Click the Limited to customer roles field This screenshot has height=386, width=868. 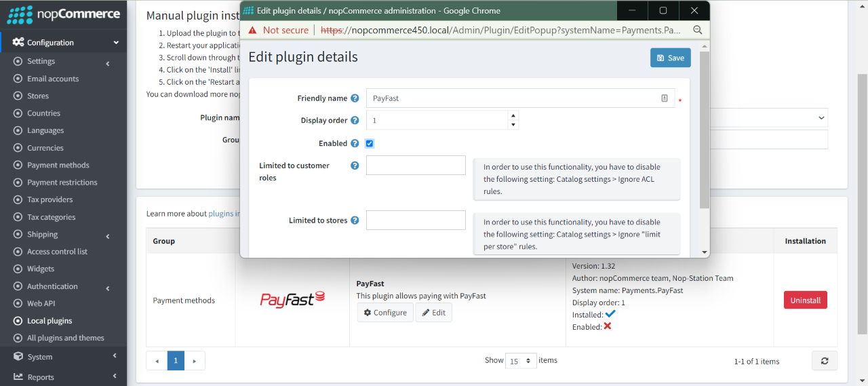(x=416, y=166)
